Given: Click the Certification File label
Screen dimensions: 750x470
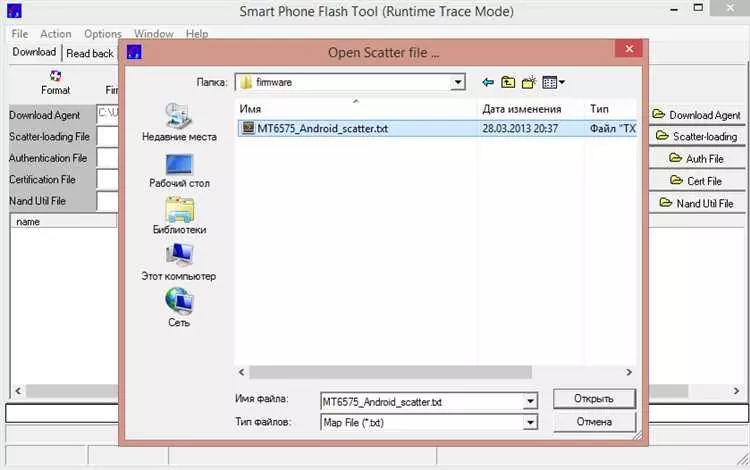Looking at the screenshot, I should [x=42, y=180].
